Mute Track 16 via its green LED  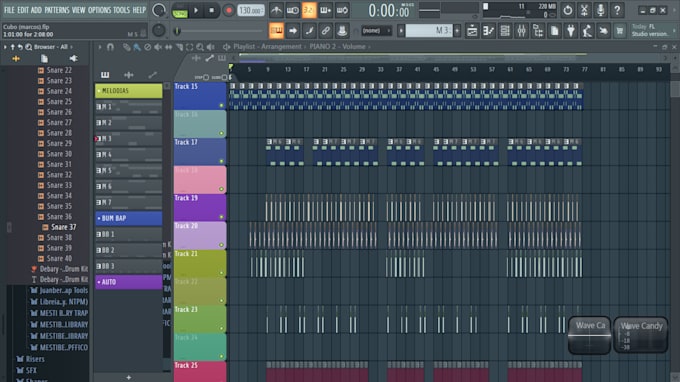tap(221, 133)
